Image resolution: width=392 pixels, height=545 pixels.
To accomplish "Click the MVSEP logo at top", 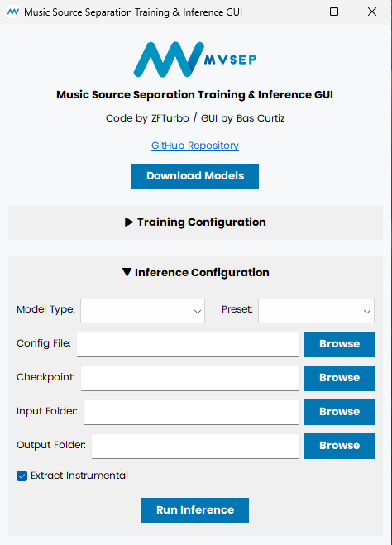I will point(195,60).
